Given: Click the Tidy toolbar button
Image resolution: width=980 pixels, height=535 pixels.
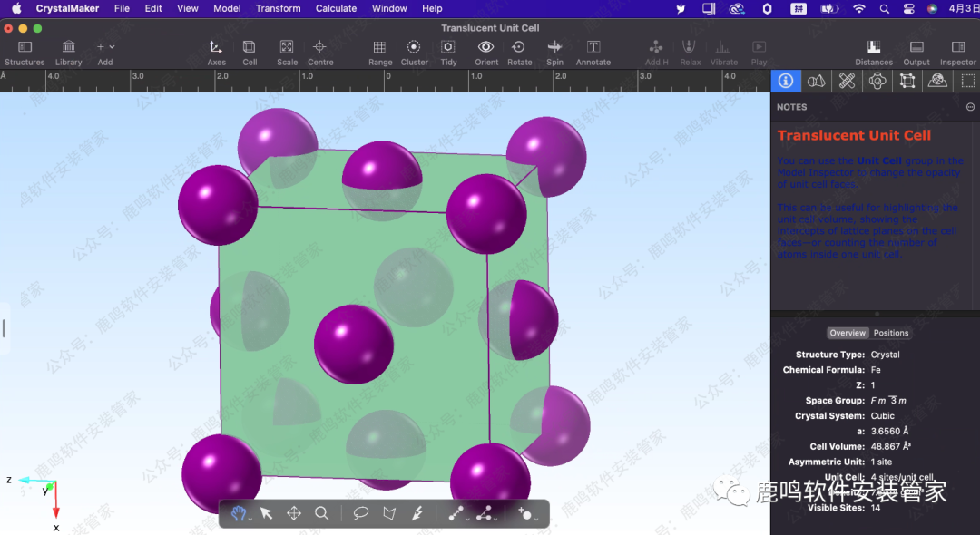Looking at the screenshot, I should point(448,47).
